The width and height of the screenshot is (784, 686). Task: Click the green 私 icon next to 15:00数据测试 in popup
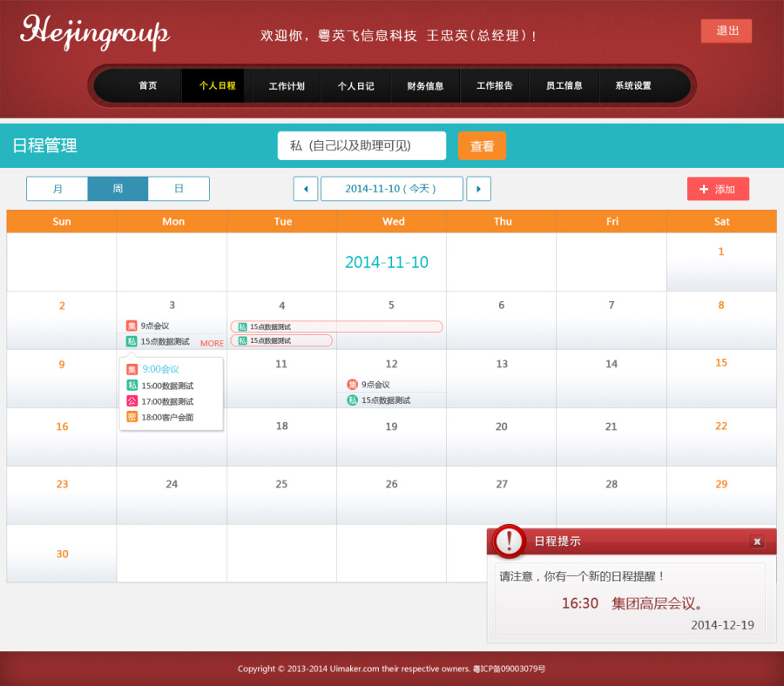(132, 385)
